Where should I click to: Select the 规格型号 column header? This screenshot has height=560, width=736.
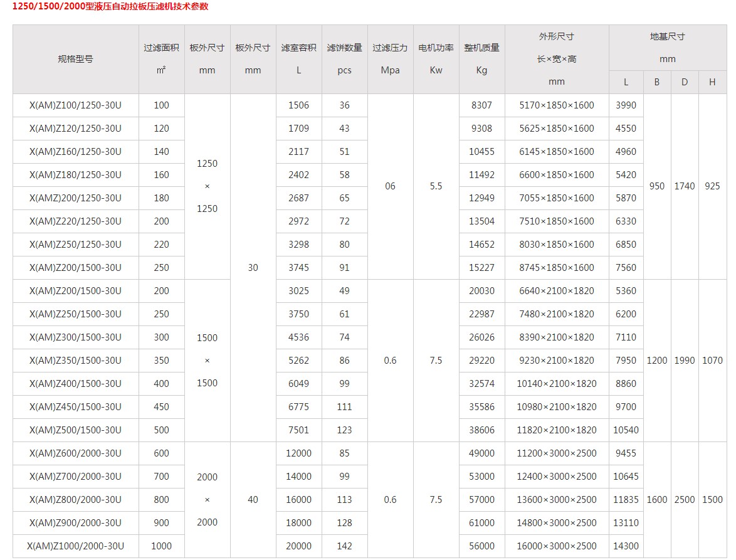75,60
